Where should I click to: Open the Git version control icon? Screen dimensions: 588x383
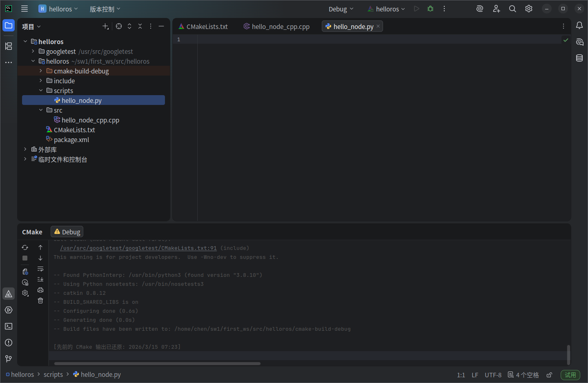click(9, 359)
